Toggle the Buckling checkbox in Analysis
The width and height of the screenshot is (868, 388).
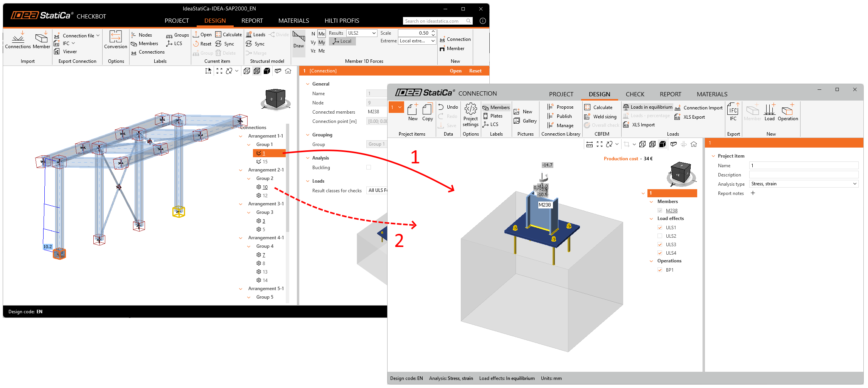click(369, 167)
